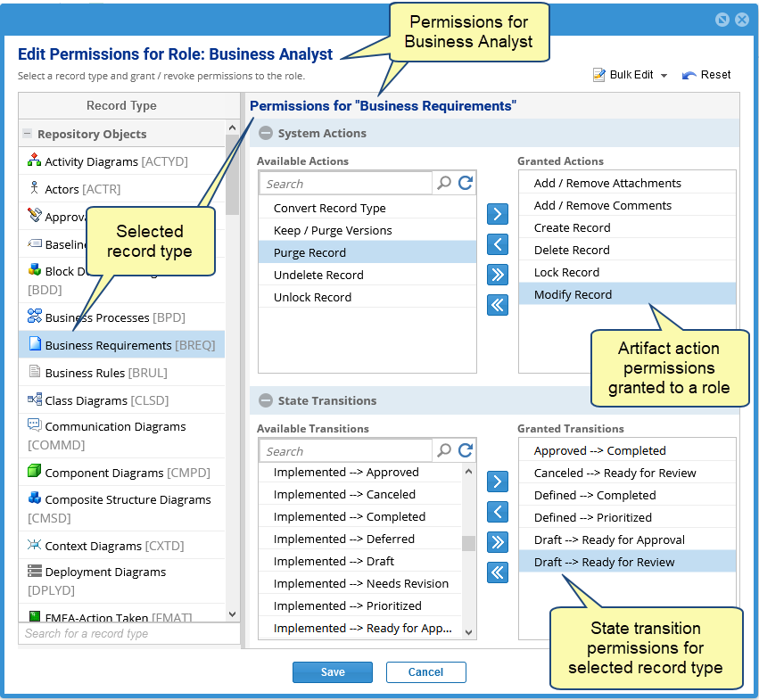Click search magnifier in Available Transitions
759x700 pixels.
[x=444, y=451]
